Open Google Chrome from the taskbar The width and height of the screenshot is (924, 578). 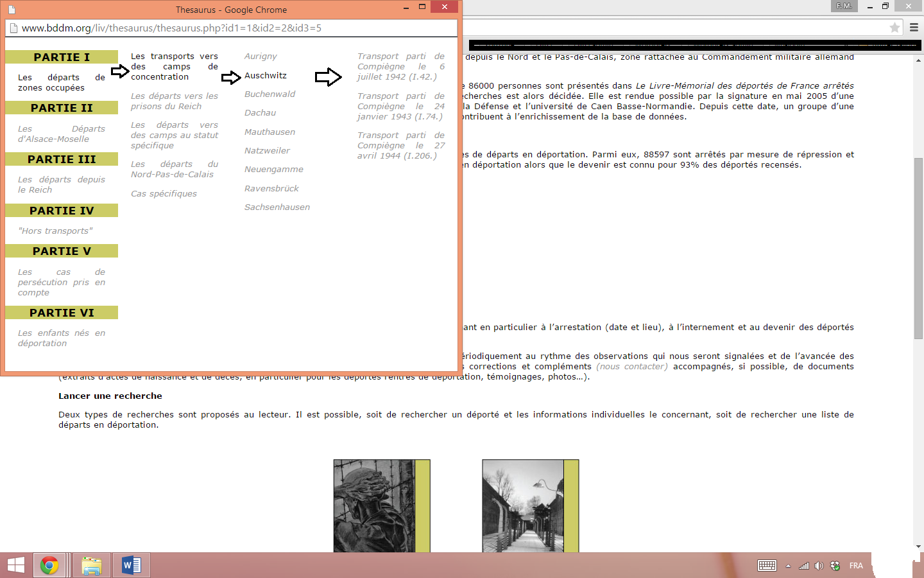pos(49,565)
